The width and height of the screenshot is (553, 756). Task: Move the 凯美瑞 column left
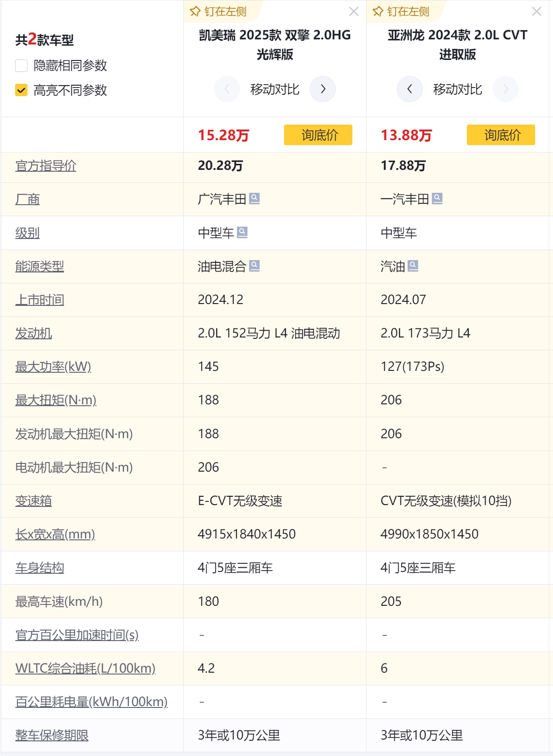pos(227,89)
